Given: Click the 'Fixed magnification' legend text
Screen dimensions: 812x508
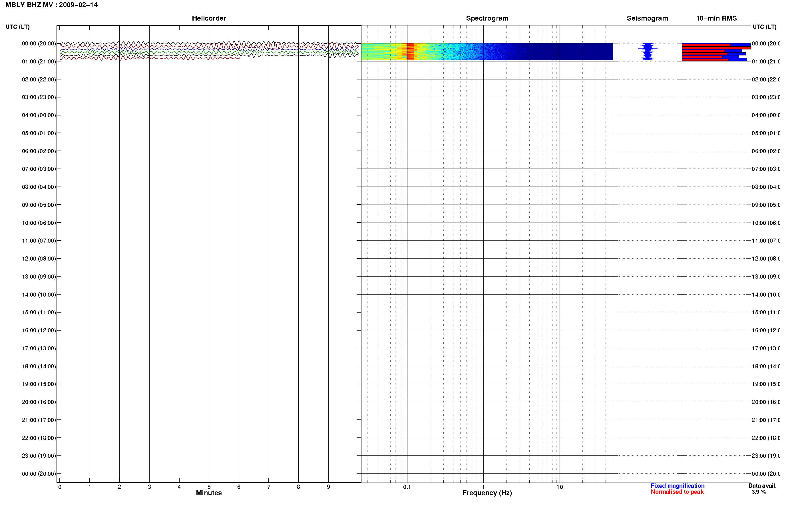Looking at the screenshot, I should click(x=678, y=486).
